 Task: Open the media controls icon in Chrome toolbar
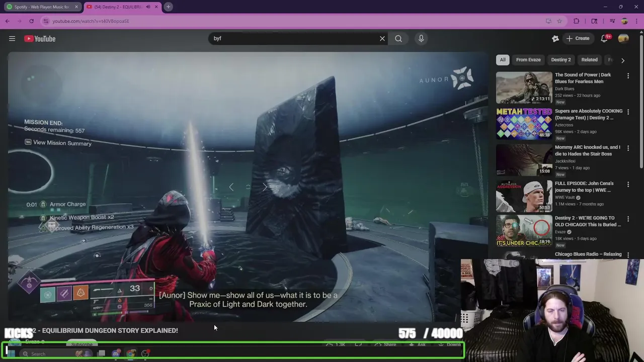click(x=612, y=21)
